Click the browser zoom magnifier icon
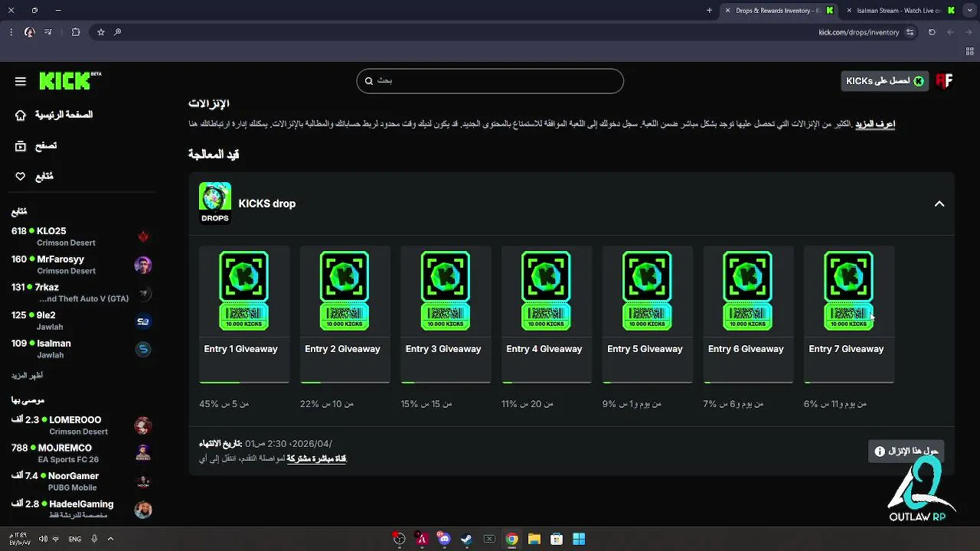 click(x=118, y=32)
